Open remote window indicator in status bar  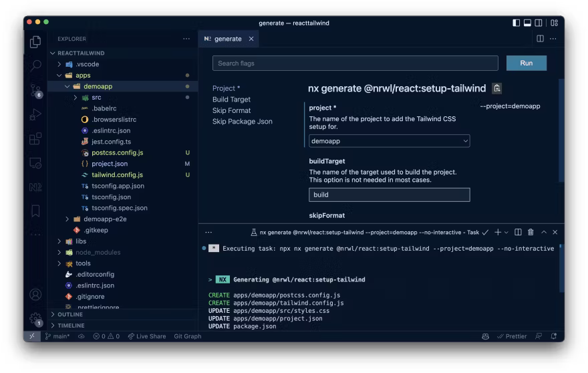tap(32, 336)
